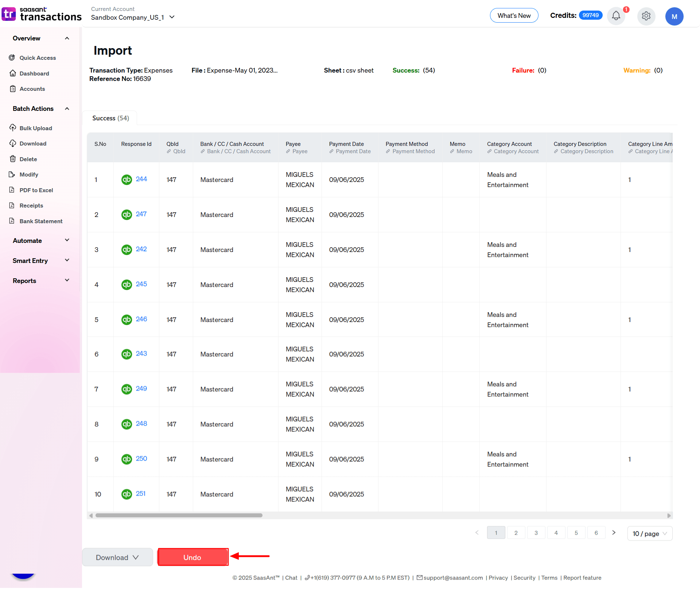
Task: Open the Terms footer link
Action: pyautogui.click(x=549, y=578)
